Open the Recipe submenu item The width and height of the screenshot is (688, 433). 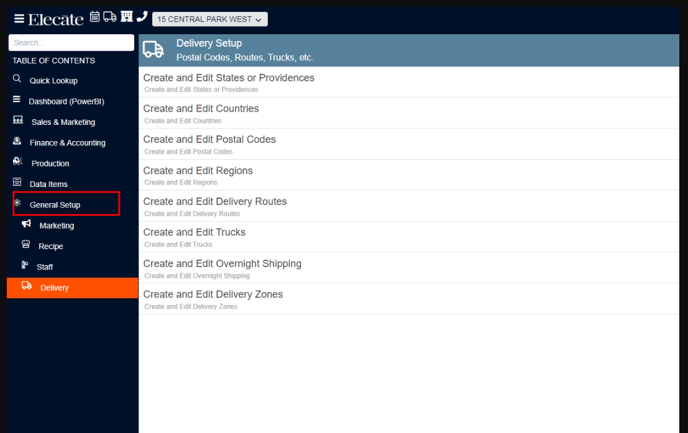(x=50, y=246)
